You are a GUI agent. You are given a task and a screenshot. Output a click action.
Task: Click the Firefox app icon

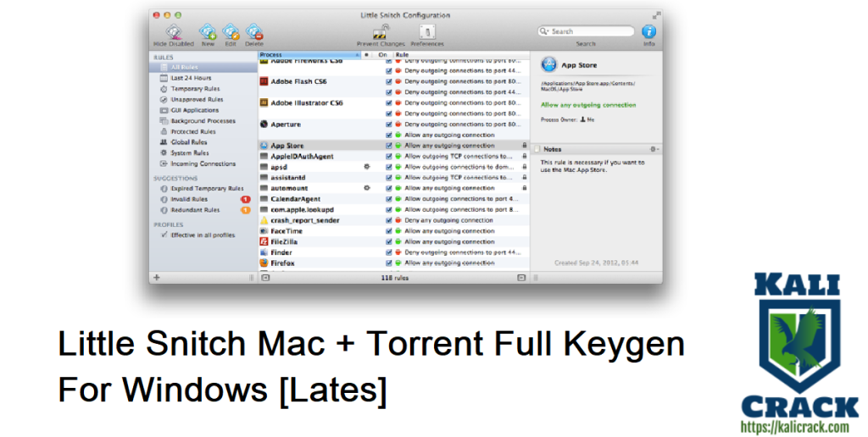264,263
